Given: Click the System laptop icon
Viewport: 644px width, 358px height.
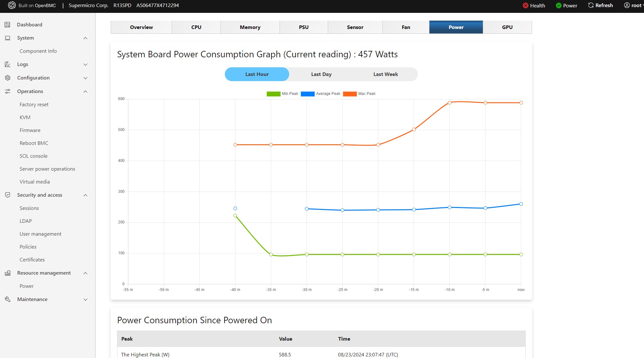Looking at the screenshot, I should [7, 38].
